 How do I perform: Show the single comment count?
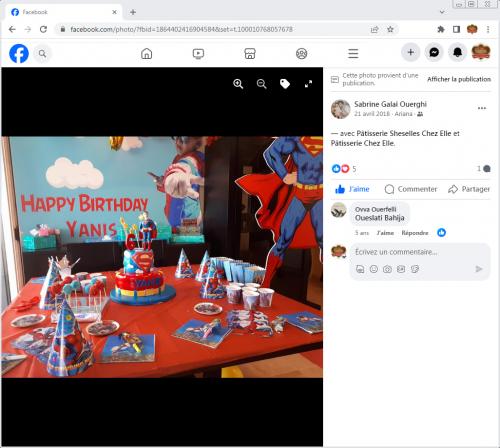[x=484, y=169]
